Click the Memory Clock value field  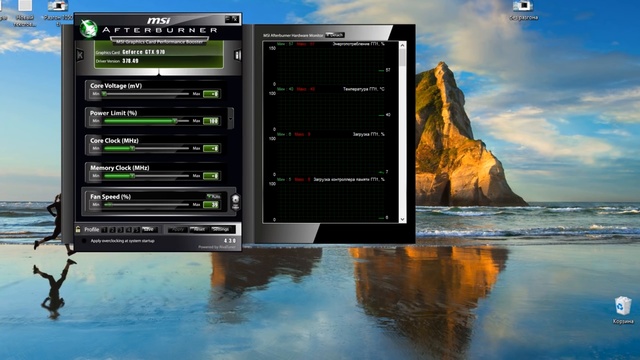pos(211,176)
